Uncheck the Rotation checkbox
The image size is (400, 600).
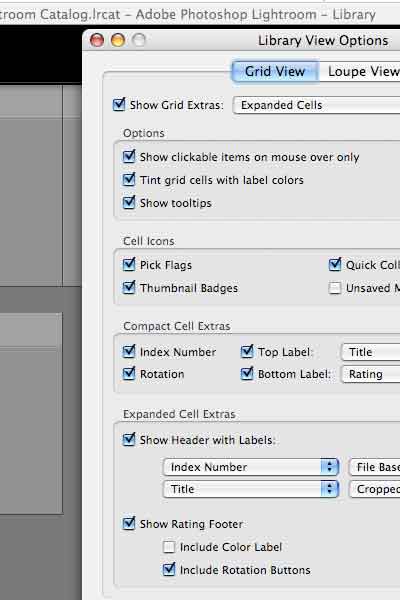(x=129, y=373)
